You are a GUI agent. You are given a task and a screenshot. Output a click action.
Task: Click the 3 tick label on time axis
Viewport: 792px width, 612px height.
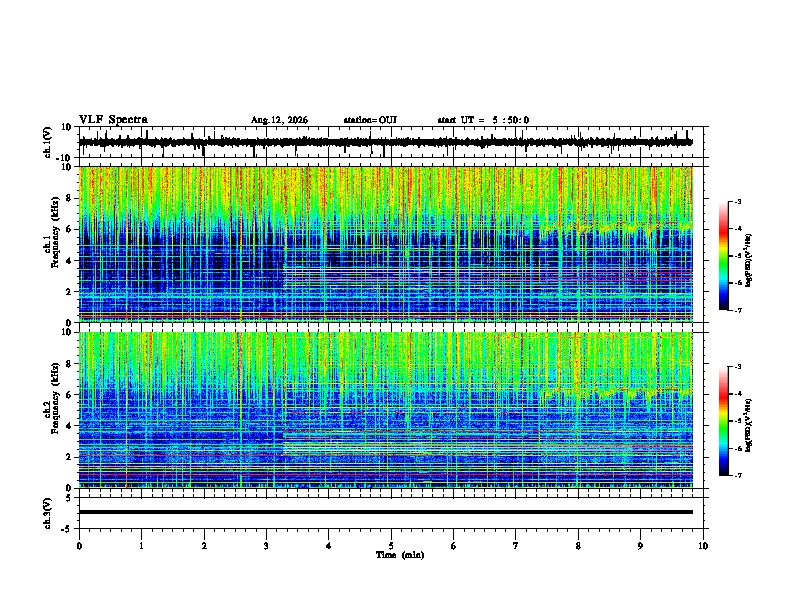266,546
